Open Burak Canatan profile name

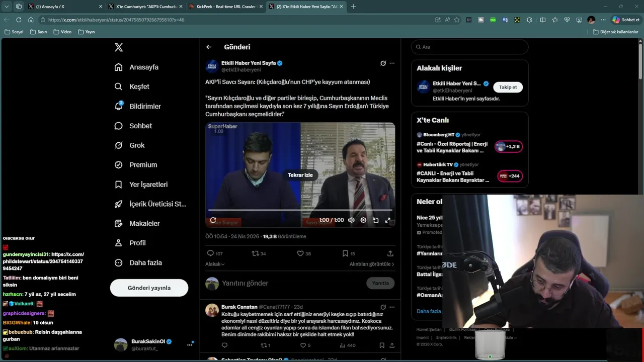(239, 307)
